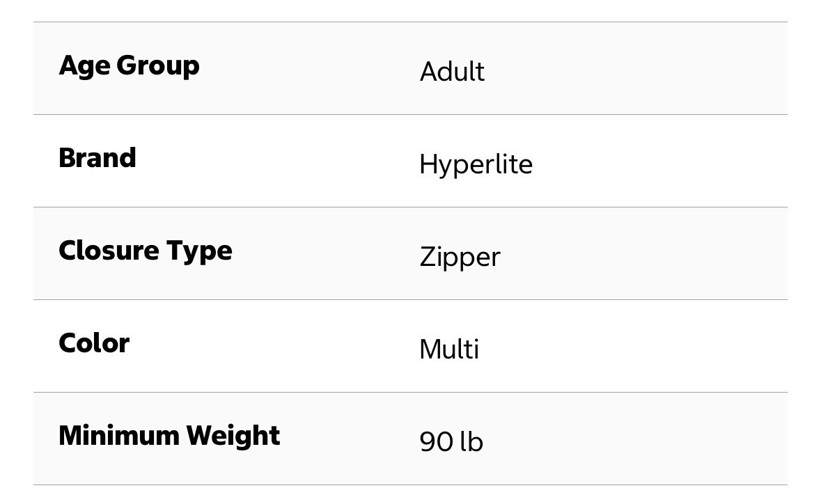821x504 pixels.
Task: Select the Multi color value
Action: coord(449,349)
